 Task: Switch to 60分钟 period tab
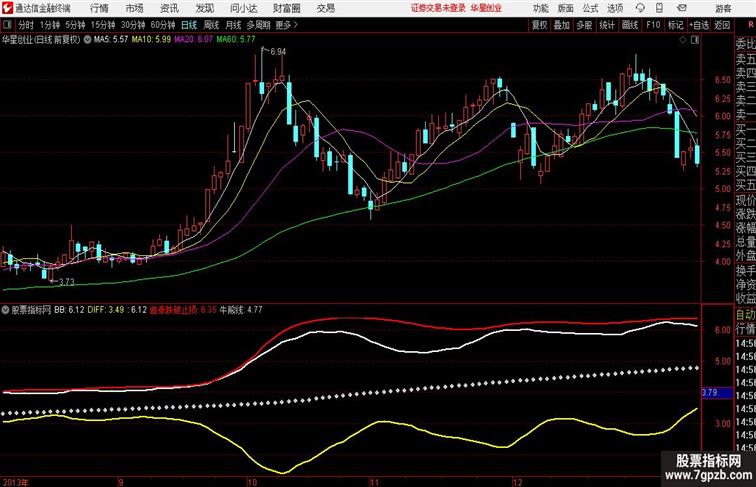pyautogui.click(x=163, y=25)
